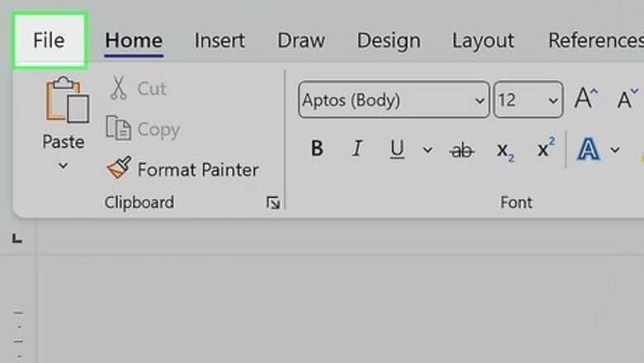Toggle Italic formatting
The image size is (644, 363).
point(357,149)
